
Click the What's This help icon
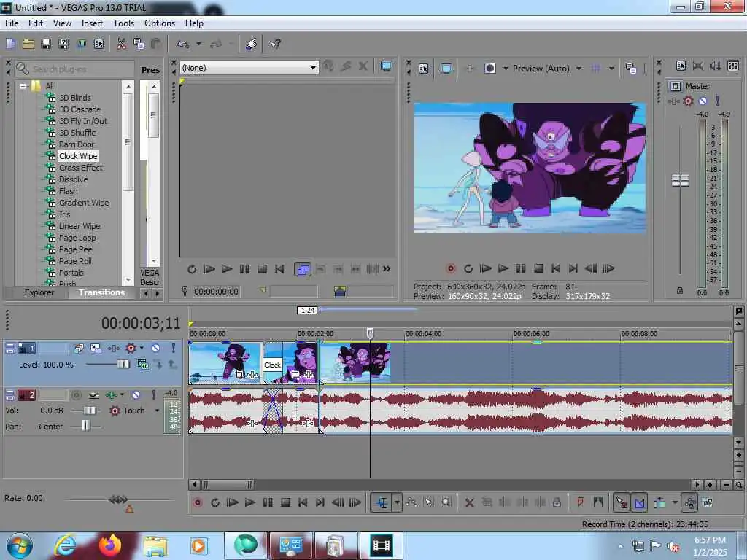(x=275, y=44)
